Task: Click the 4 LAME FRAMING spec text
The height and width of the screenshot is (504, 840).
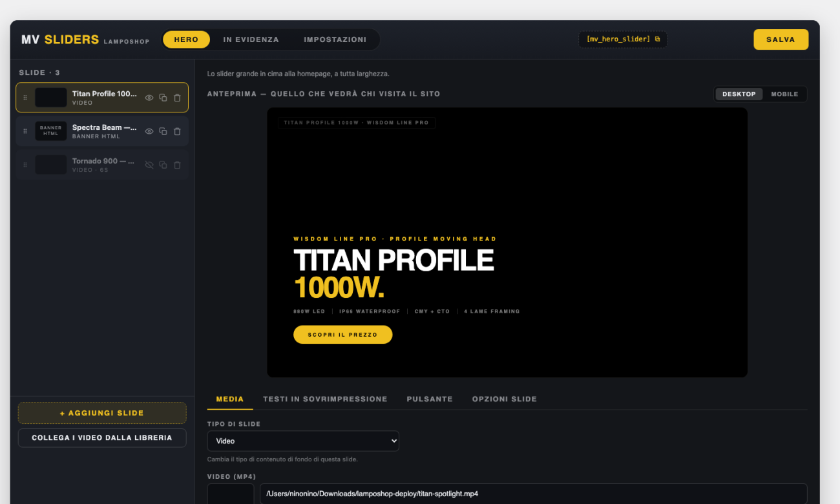Action: click(492, 311)
